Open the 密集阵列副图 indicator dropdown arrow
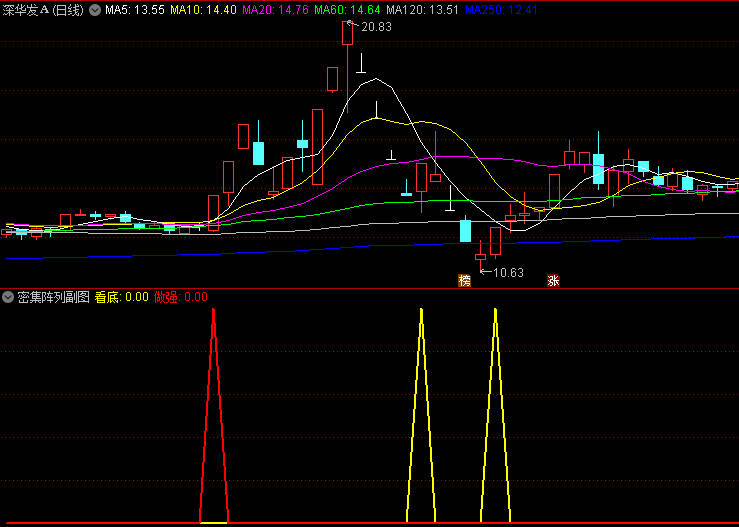This screenshot has width=739, height=527. tap(9, 297)
